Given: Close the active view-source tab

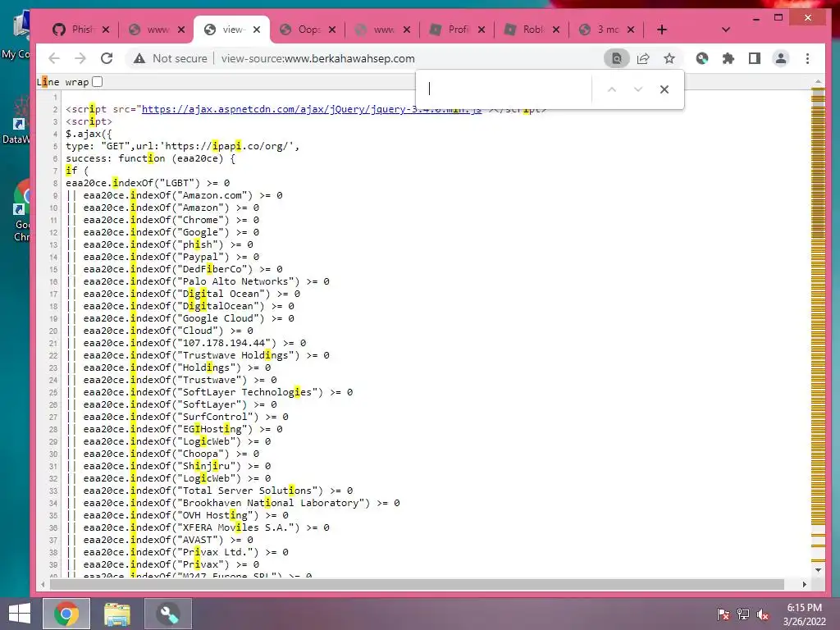Looking at the screenshot, I should pos(257,30).
